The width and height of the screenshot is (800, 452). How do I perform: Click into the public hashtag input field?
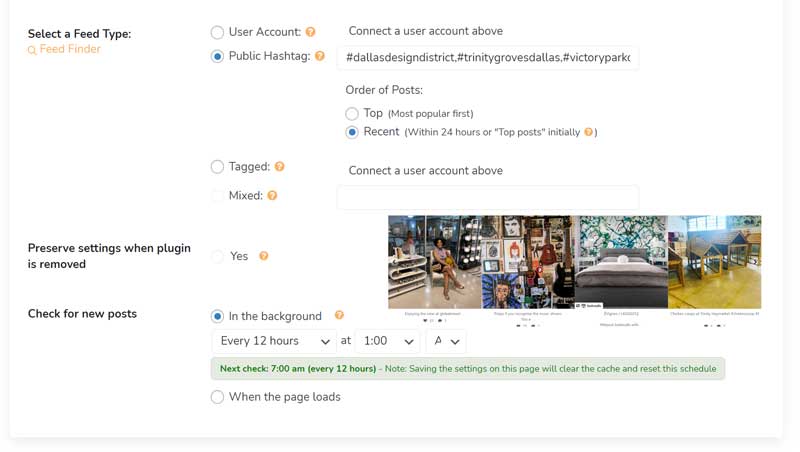(488, 57)
